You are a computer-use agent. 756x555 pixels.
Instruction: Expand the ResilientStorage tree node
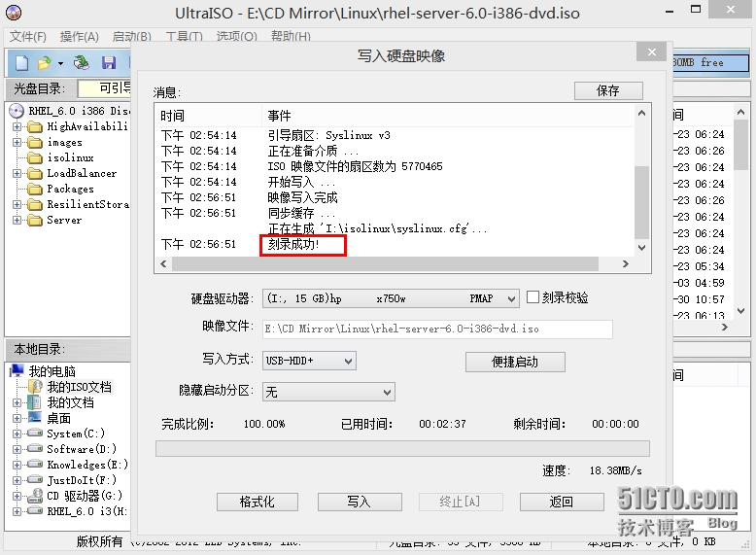(x=17, y=204)
